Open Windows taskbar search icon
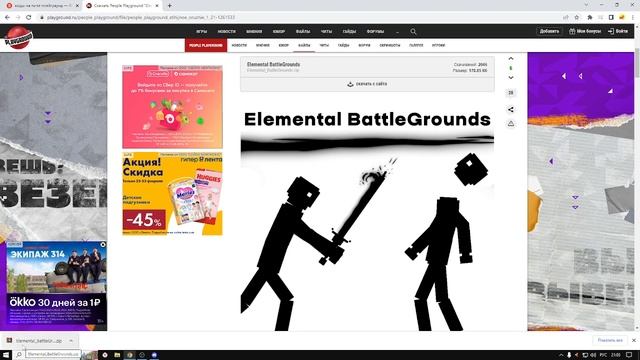The image size is (640, 360). point(19,355)
